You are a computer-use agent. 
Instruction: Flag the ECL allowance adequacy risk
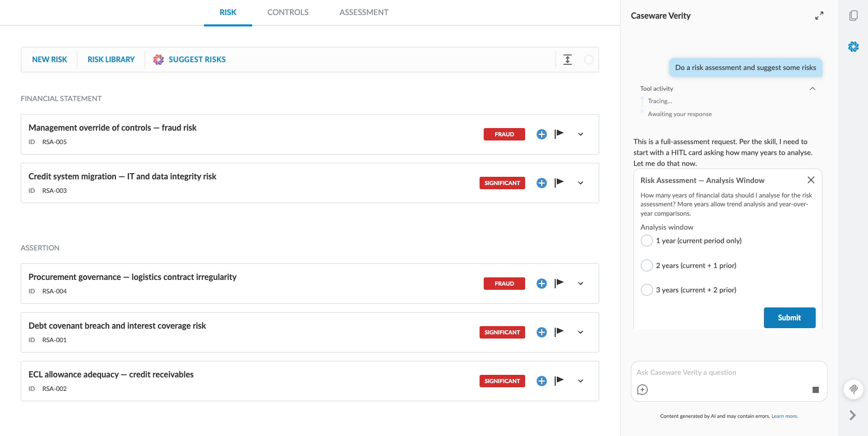click(x=559, y=381)
